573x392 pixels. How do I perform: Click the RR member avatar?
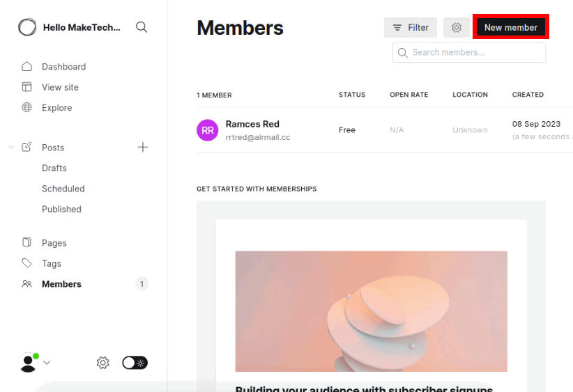(208, 130)
